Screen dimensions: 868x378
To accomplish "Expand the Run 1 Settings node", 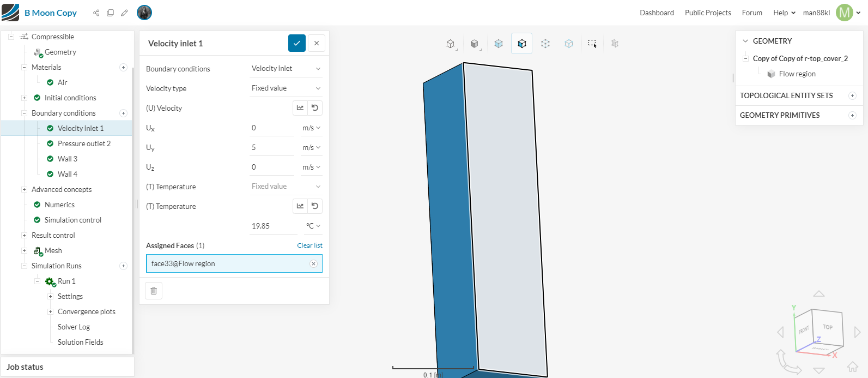I will coord(50,296).
